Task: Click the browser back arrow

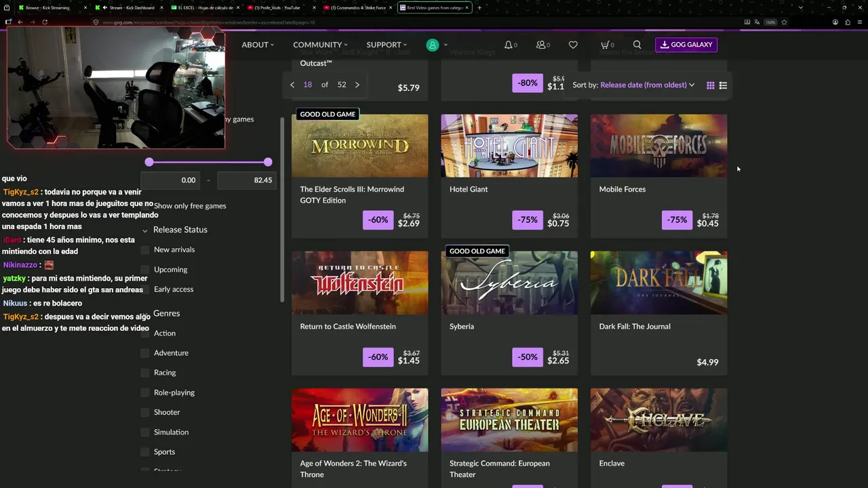Action: tap(20, 22)
